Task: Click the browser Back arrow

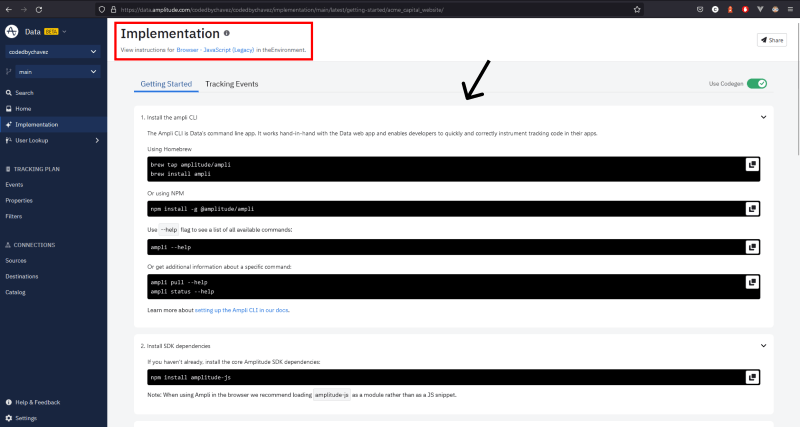Action: pyautogui.click(x=9, y=10)
